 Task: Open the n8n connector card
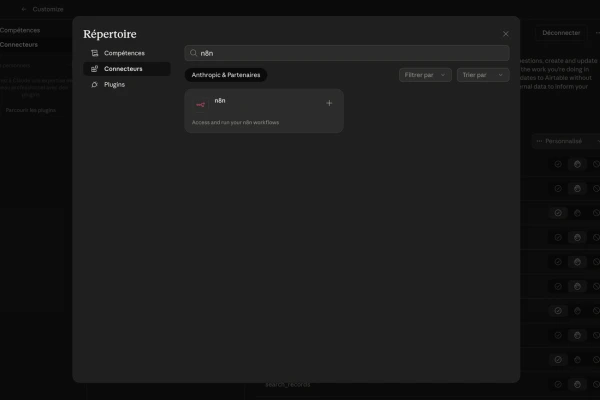(x=264, y=111)
